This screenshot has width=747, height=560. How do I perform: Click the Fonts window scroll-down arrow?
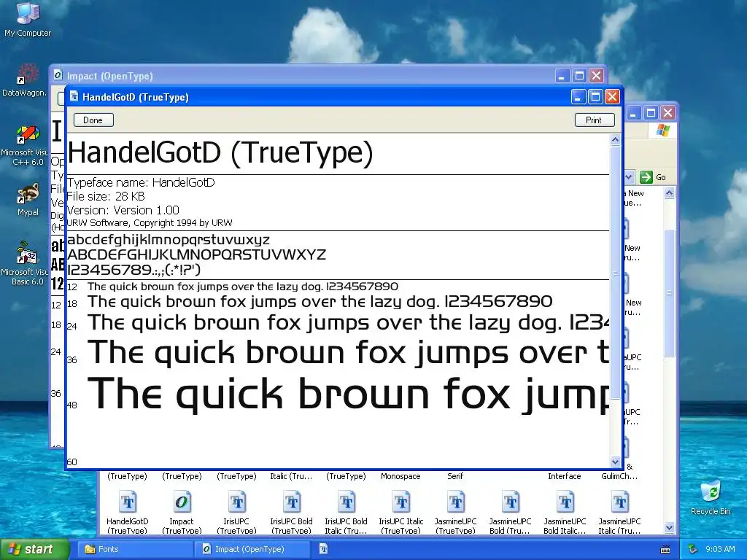tap(670, 527)
